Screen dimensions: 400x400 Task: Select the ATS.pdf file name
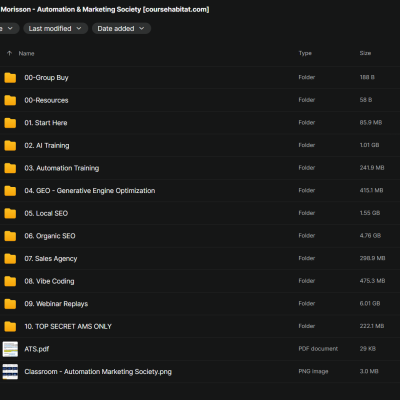click(37, 349)
